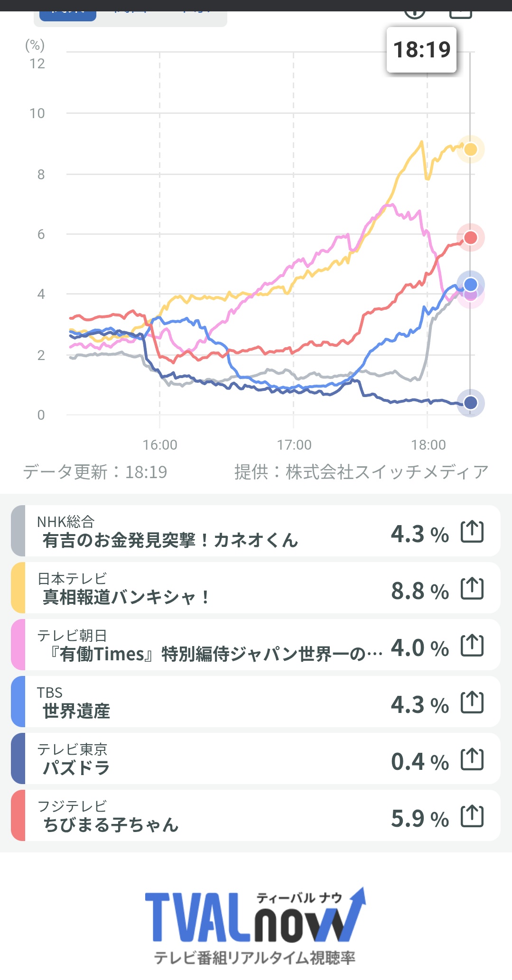Share the TBS 世界遺産 rating

pos(472,702)
